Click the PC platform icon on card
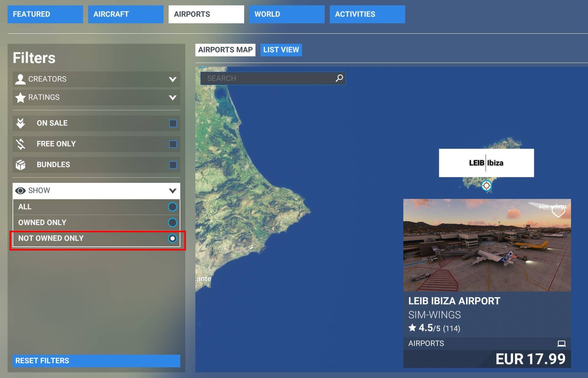This screenshot has height=378, width=588. (x=561, y=343)
